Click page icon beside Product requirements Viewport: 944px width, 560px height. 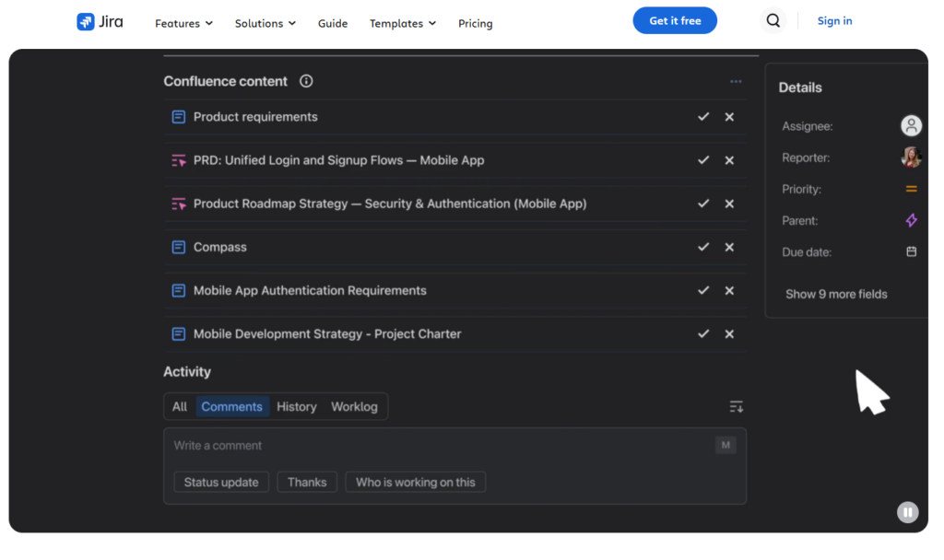pos(178,117)
